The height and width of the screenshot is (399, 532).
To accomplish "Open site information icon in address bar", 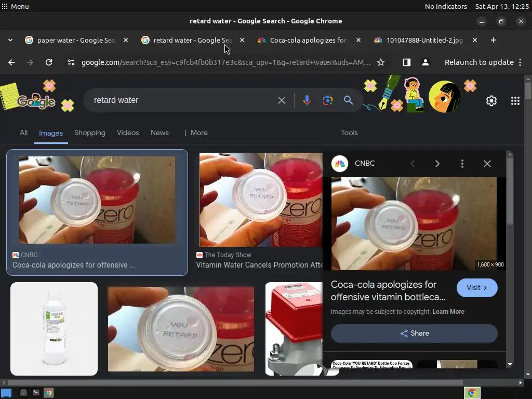I will click(71, 62).
